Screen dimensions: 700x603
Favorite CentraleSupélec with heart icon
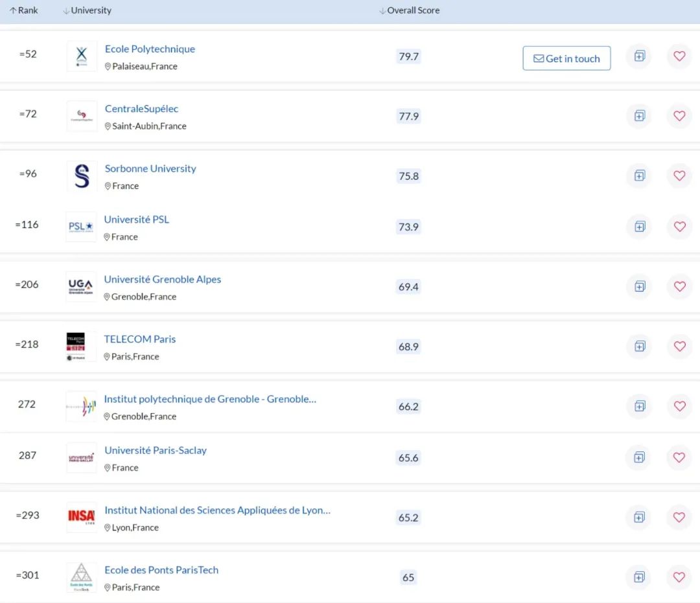tap(679, 116)
